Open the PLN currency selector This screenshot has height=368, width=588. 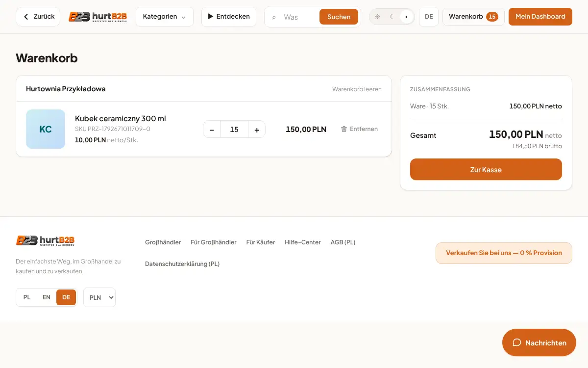tap(99, 297)
